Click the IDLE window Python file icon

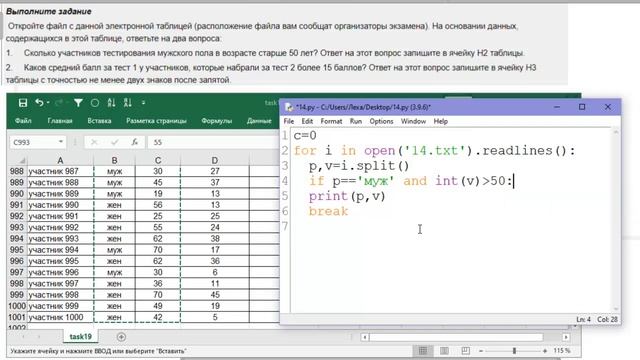tap(289, 107)
